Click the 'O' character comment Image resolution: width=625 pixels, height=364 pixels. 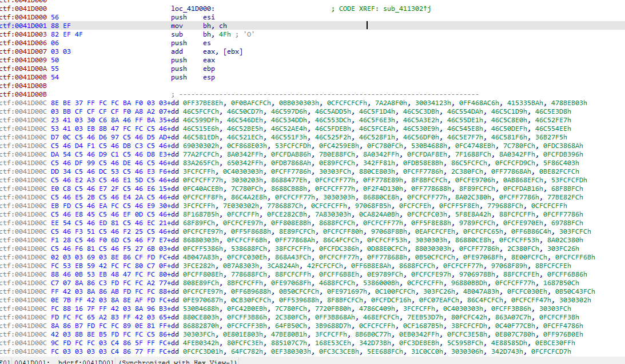(249, 34)
